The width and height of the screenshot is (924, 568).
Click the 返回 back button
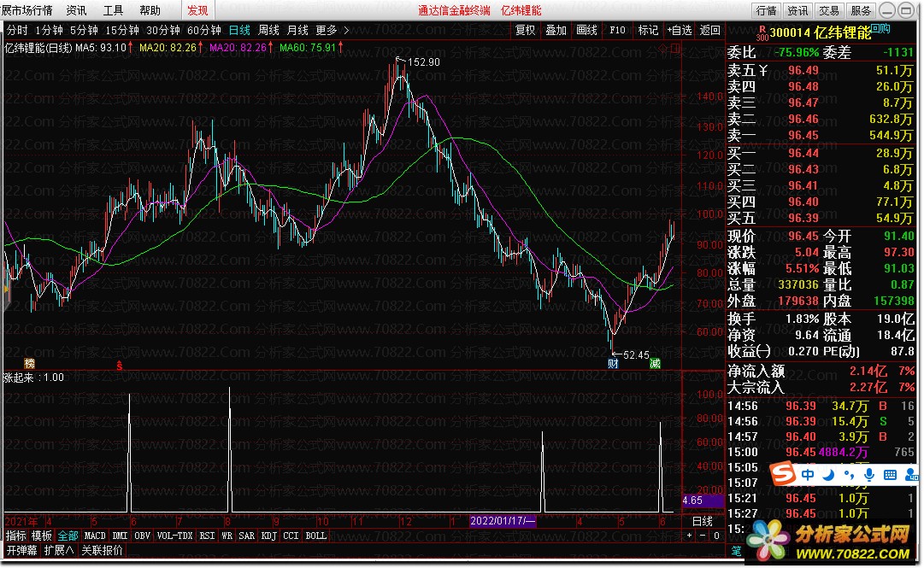coord(709,30)
